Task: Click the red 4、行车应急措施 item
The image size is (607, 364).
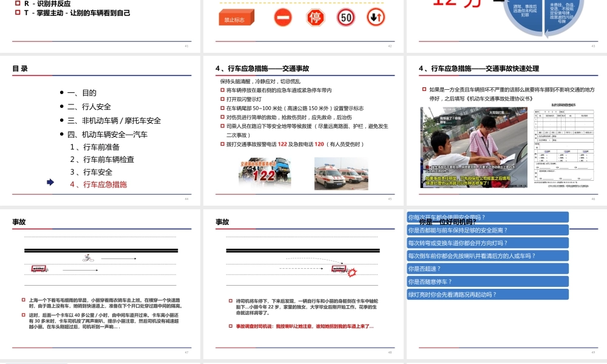Action: click(98, 184)
